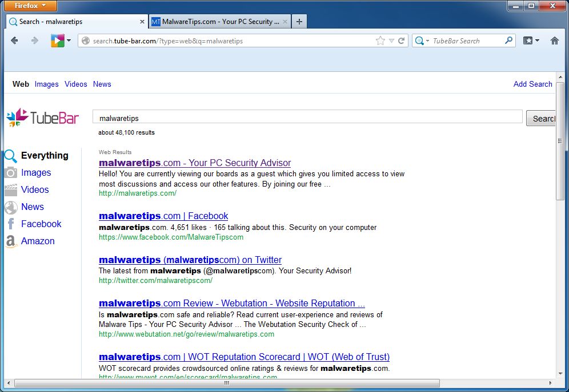Close the 'Search - malwaretips' tab
Viewport: 569px width, 392px height.
pyautogui.click(x=142, y=22)
